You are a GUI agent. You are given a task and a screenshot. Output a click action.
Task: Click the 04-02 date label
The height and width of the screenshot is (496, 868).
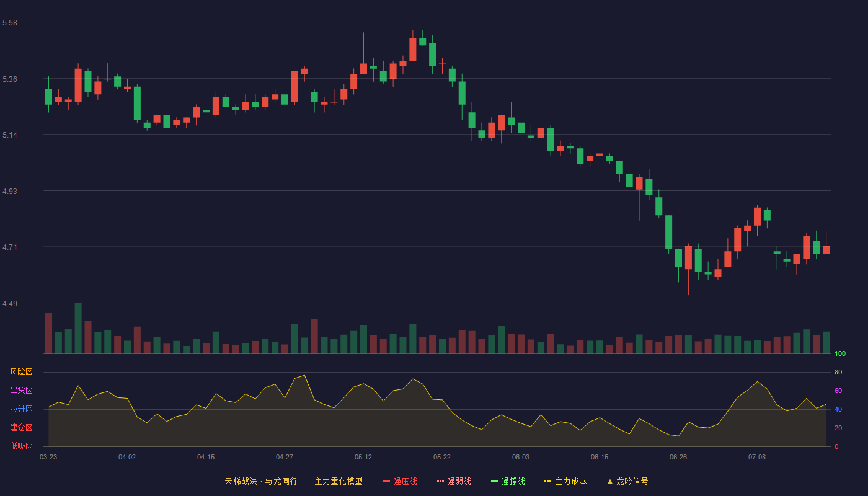pos(127,457)
